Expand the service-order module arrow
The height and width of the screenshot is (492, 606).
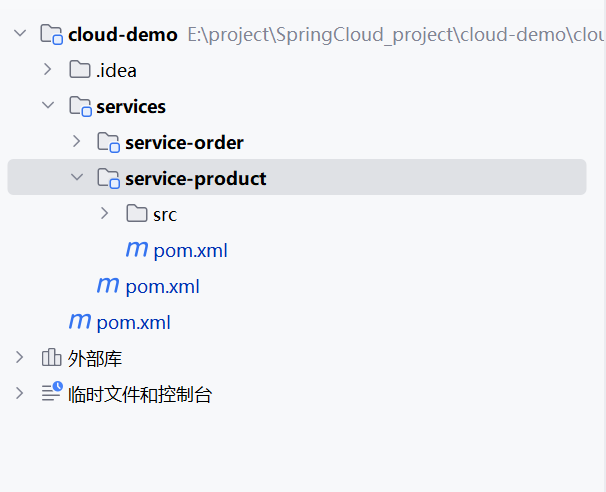click(x=76, y=142)
